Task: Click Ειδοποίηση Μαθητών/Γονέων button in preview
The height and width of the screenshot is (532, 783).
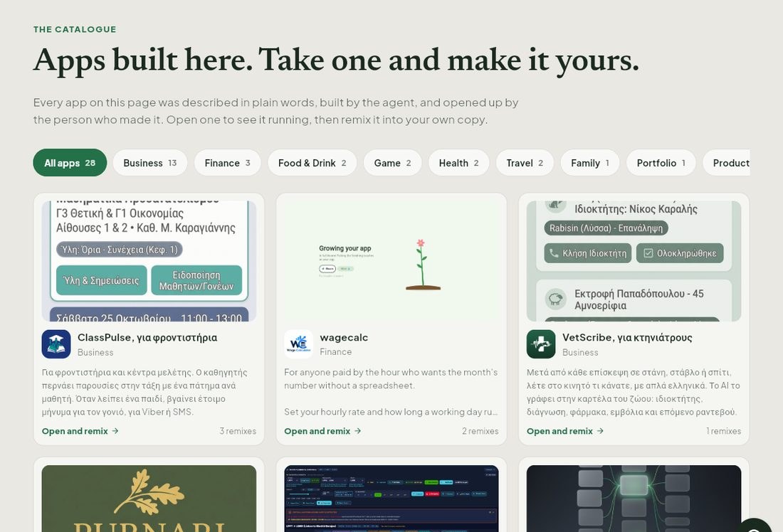Action: (196, 280)
